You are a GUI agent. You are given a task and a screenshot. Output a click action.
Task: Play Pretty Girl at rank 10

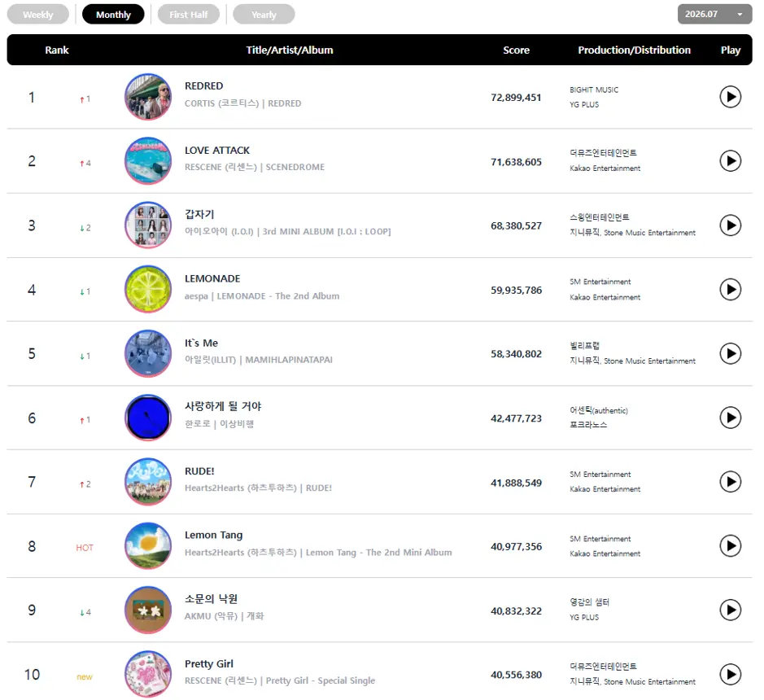(730, 674)
